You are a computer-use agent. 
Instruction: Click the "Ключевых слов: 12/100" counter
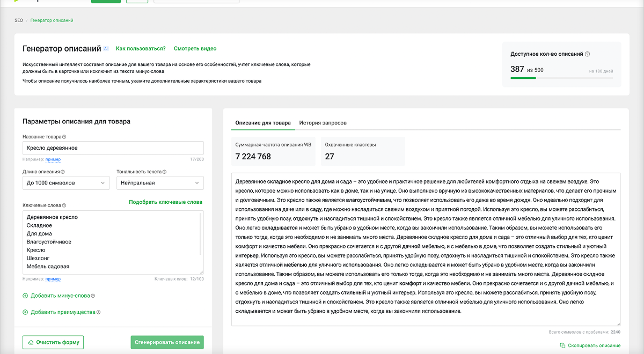pyautogui.click(x=179, y=279)
